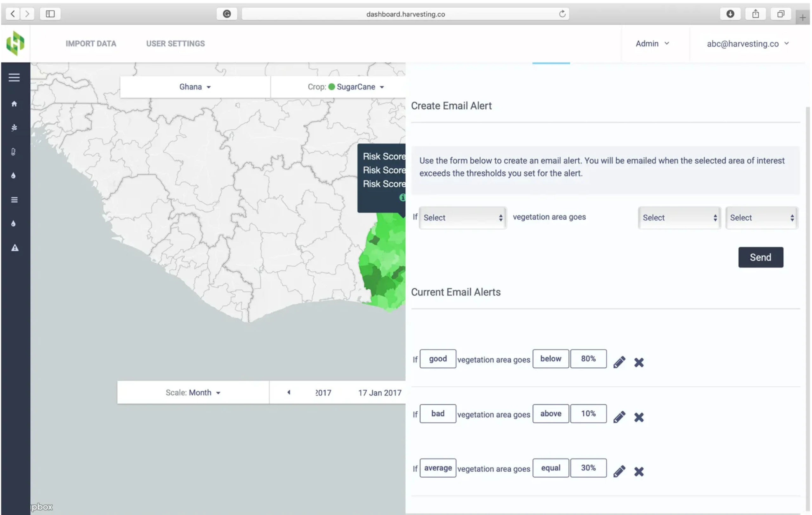Open the thermometer temperature icon in the sidebar
Viewport: 812px width, 515px height.
click(x=14, y=152)
